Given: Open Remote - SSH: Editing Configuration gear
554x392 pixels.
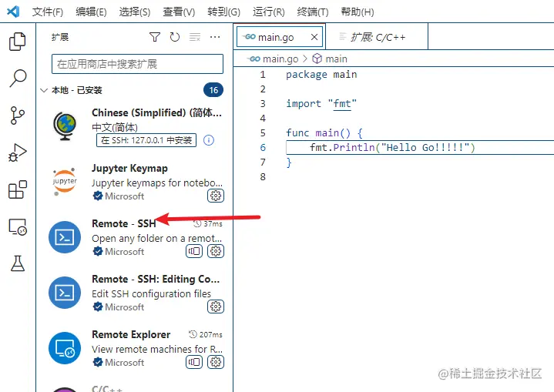Looking at the screenshot, I should pos(216,307).
